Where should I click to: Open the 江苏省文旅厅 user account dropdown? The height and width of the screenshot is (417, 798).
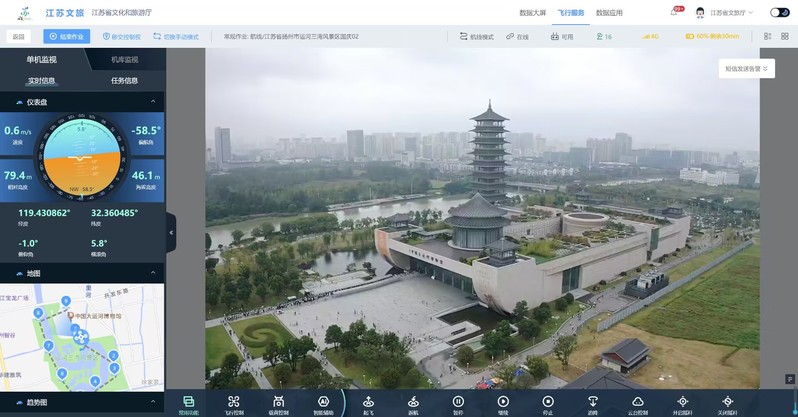click(x=728, y=13)
